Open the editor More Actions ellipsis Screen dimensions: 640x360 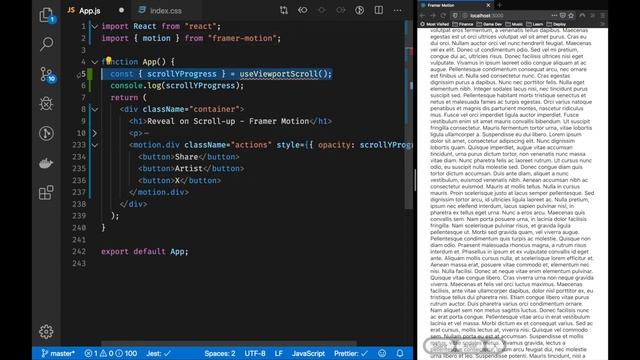pyautogui.click(x=398, y=10)
